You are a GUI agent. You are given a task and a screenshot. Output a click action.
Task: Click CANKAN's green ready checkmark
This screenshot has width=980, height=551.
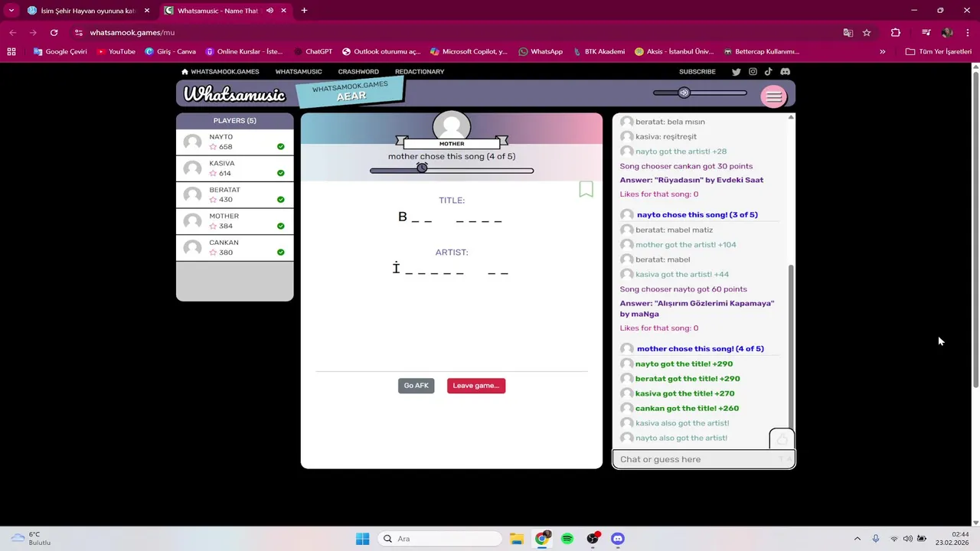coord(281,253)
